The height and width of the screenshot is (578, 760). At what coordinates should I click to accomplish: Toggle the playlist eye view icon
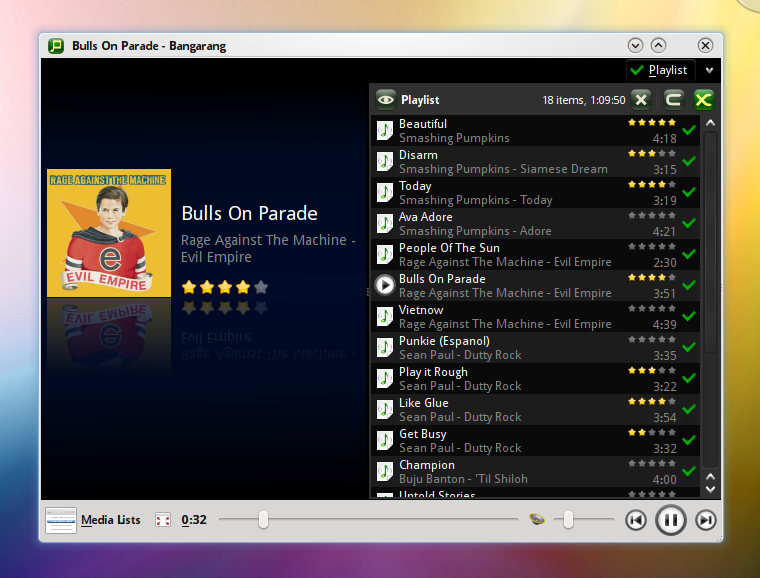tap(386, 100)
